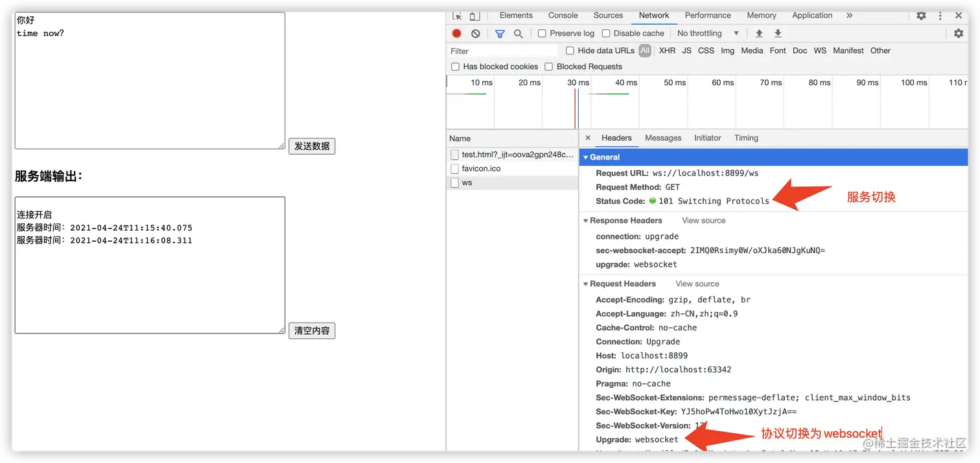Filter requests by Img
Image resolution: width=980 pixels, height=463 pixels.
point(728,51)
